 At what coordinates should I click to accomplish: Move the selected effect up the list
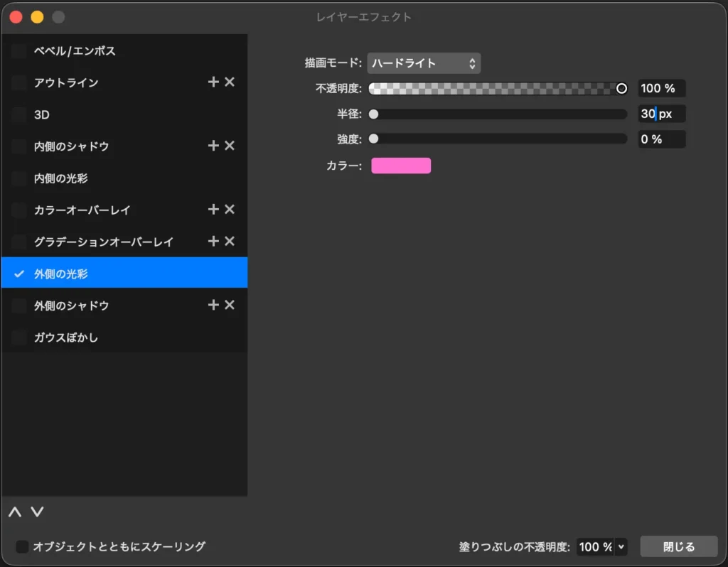14,512
